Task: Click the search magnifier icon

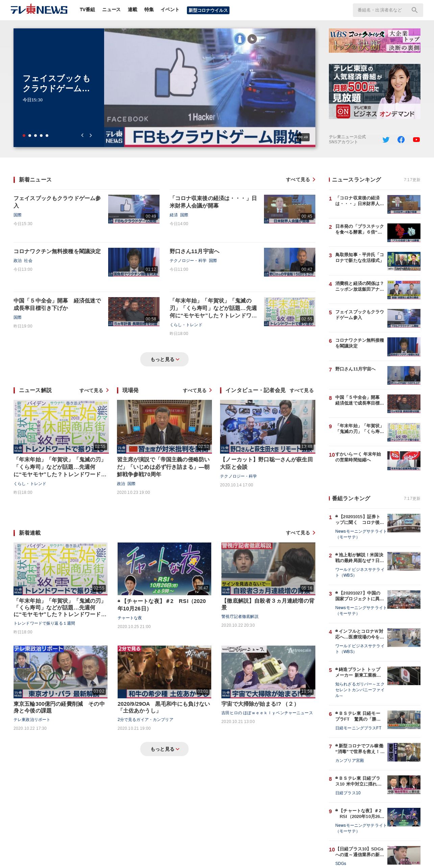Action: point(414,10)
